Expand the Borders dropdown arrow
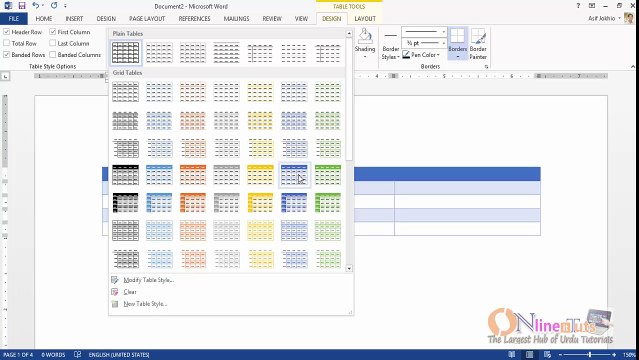Viewport: 639px width, 360px height. coord(457,57)
